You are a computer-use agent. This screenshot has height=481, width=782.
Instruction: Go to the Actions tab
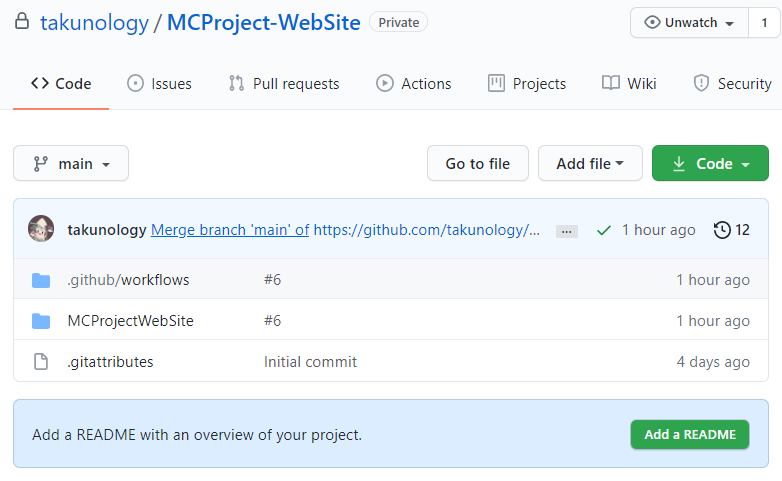[413, 84]
